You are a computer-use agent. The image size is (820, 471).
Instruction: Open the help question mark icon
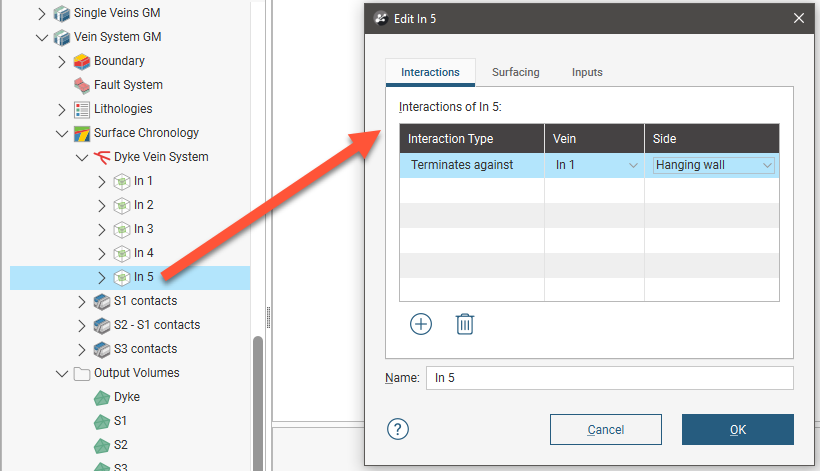[x=398, y=429]
